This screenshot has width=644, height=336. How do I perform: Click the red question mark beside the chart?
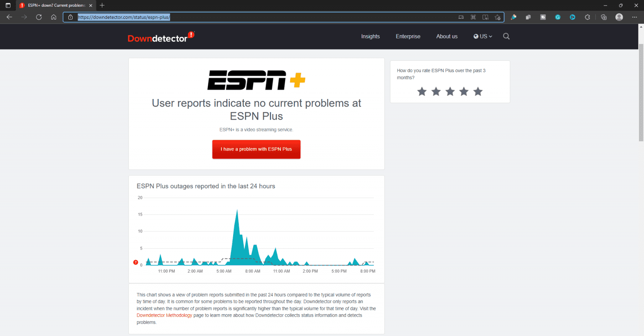point(135,262)
